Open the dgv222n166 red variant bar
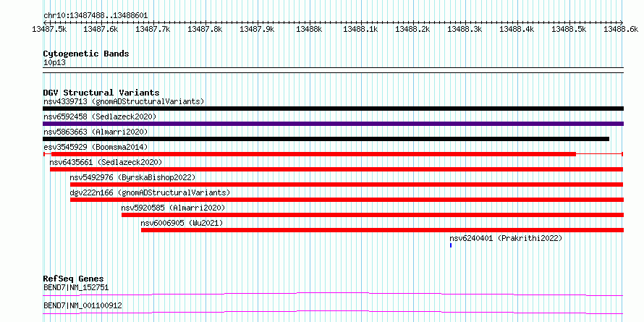Viewport: 644px width, 322px height. pos(347,200)
